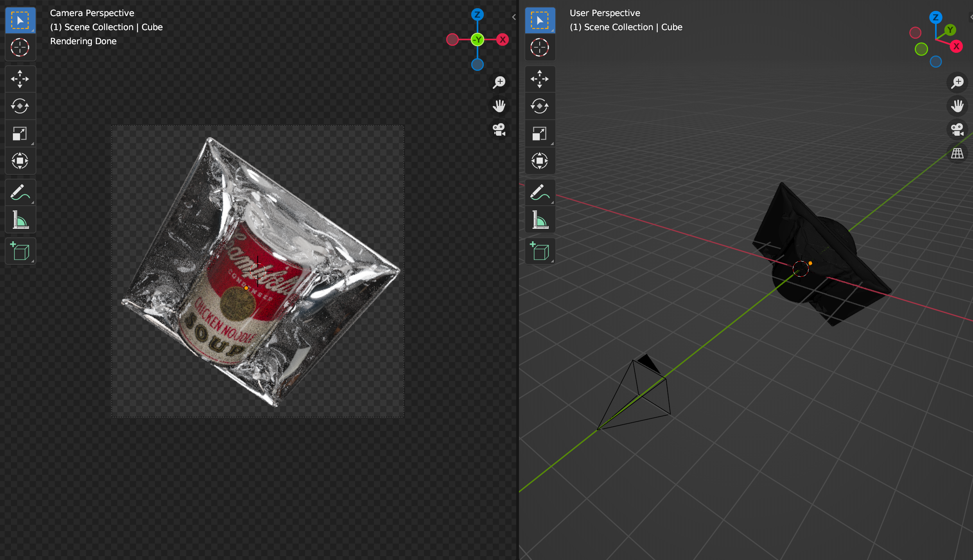Select the Move tool in left viewport
Viewport: 973px width, 560px height.
tap(20, 79)
